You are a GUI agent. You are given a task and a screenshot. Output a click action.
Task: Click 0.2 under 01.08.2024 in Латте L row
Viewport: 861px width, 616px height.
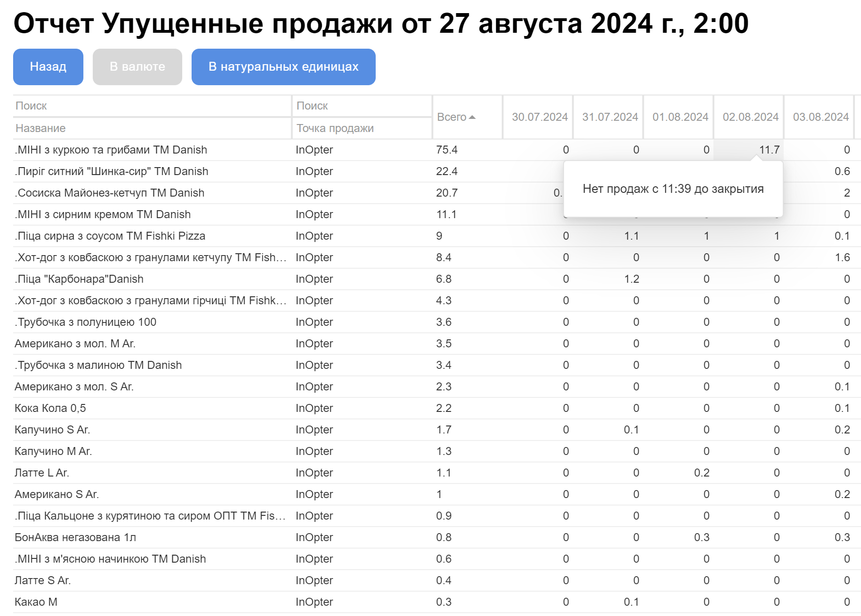[702, 473]
